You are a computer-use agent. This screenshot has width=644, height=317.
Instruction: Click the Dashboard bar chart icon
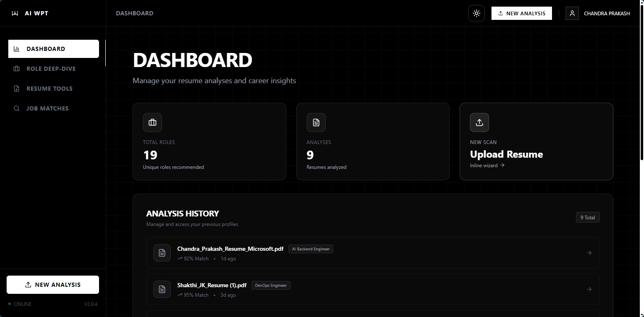click(x=17, y=49)
